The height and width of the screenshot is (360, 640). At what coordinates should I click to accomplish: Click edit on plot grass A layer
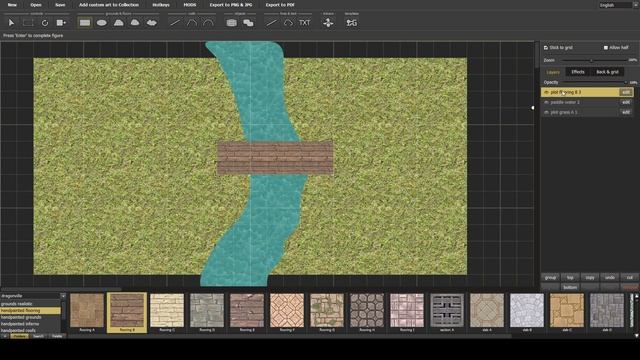[626, 112]
